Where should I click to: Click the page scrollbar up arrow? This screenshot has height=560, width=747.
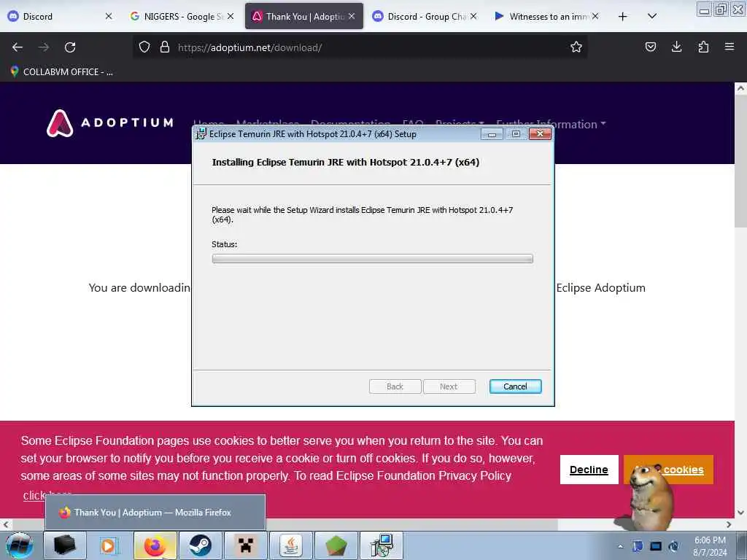(740, 88)
